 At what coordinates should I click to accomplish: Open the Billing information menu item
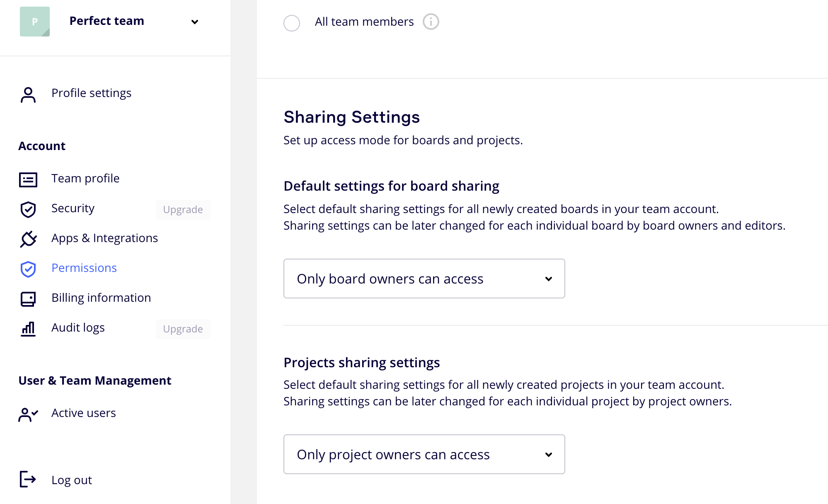pos(101,298)
